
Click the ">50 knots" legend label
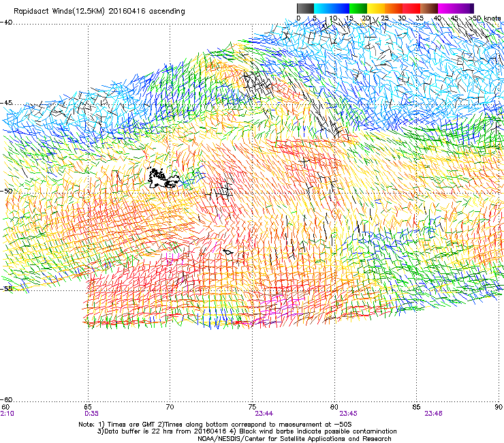(485, 18)
